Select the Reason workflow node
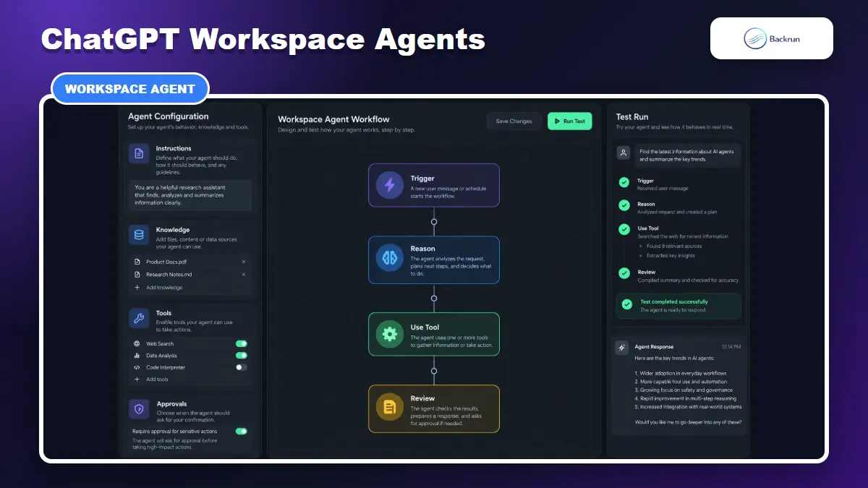 [434, 260]
